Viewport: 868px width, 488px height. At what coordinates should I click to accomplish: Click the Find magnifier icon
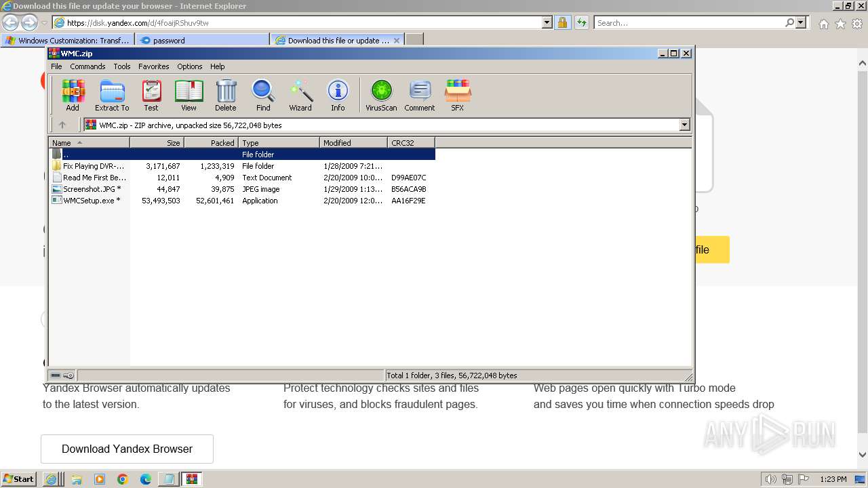(x=263, y=95)
